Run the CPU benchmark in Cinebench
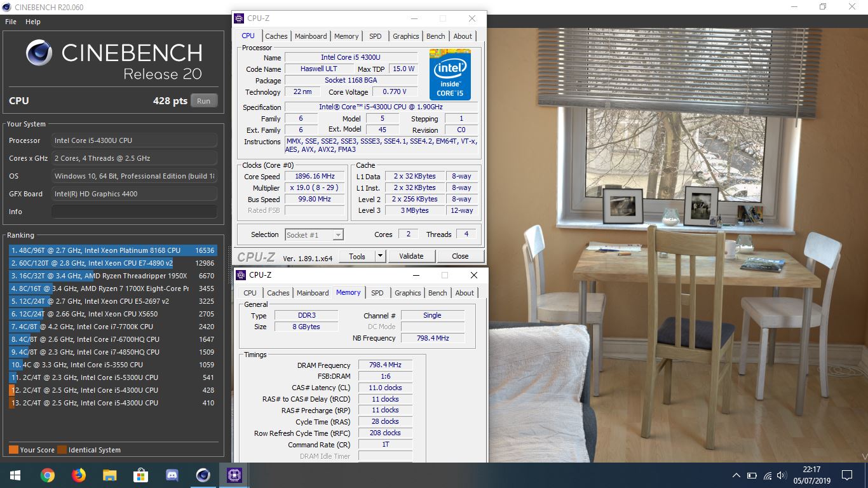The image size is (868, 488). click(203, 100)
